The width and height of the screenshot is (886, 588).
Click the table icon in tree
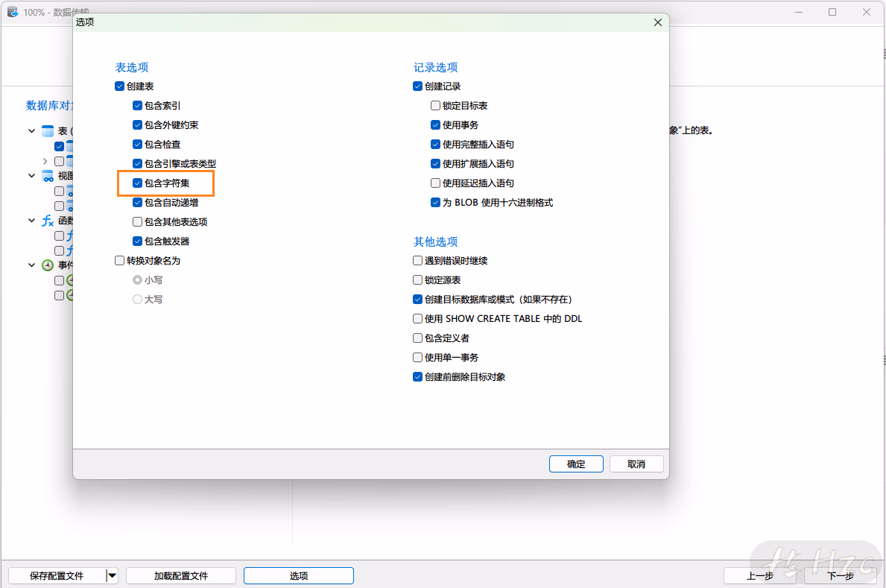click(x=48, y=131)
